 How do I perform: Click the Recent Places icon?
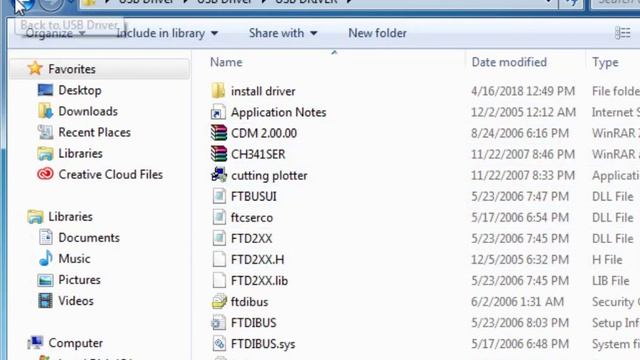coord(45,132)
